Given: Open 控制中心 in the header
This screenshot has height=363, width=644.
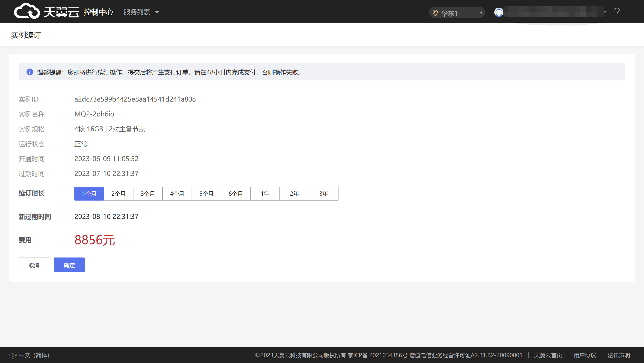Looking at the screenshot, I should [99, 12].
